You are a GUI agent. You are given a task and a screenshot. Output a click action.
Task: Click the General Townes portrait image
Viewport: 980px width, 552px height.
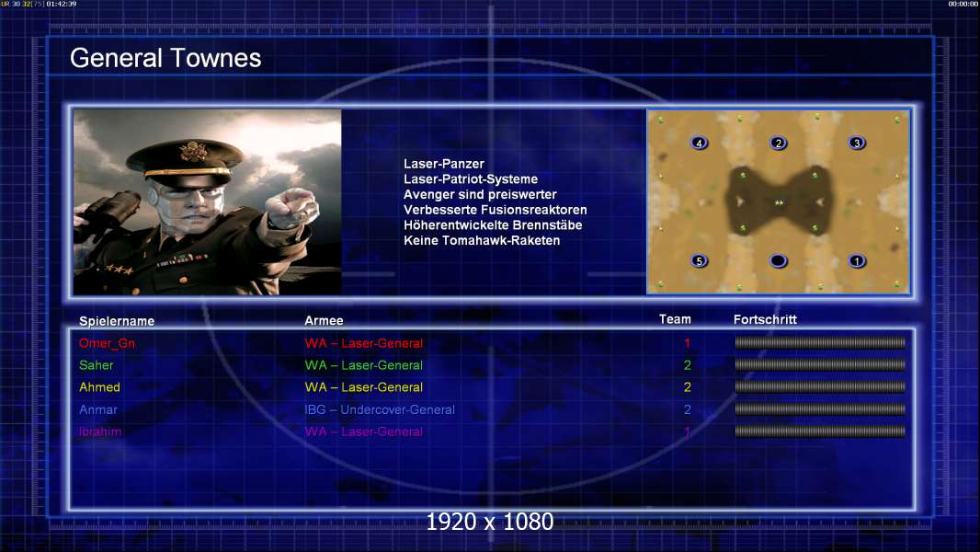208,201
